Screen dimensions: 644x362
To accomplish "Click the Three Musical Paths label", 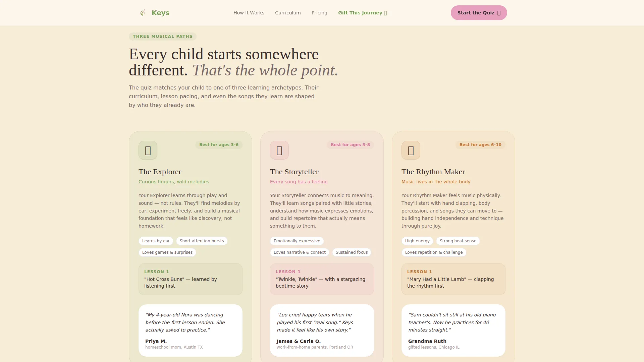I will tap(163, 37).
